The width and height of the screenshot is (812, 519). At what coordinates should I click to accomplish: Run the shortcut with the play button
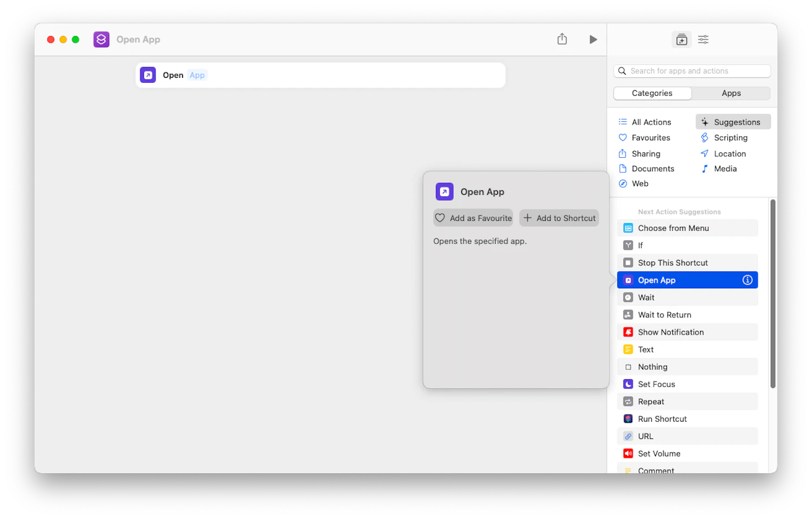(593, 39)
